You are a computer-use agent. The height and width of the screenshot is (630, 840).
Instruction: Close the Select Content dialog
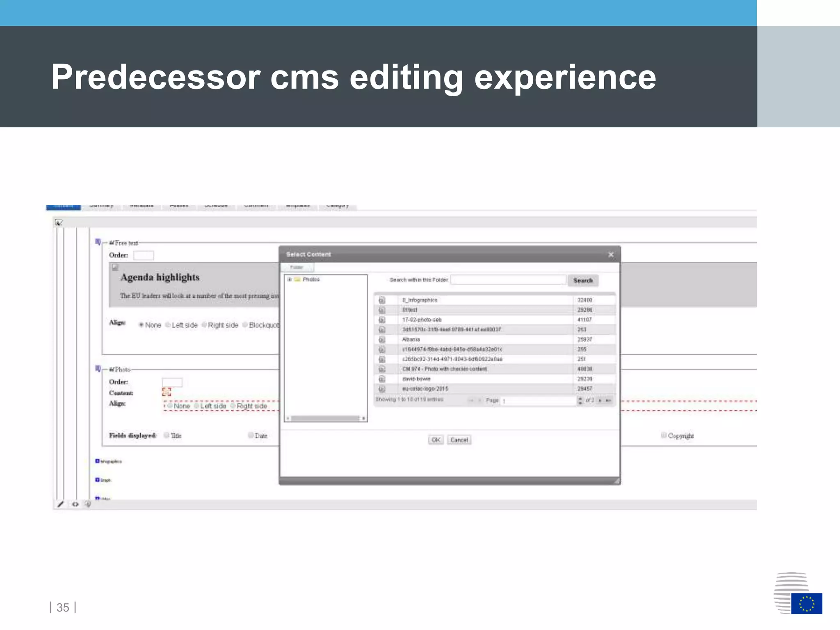611,255
